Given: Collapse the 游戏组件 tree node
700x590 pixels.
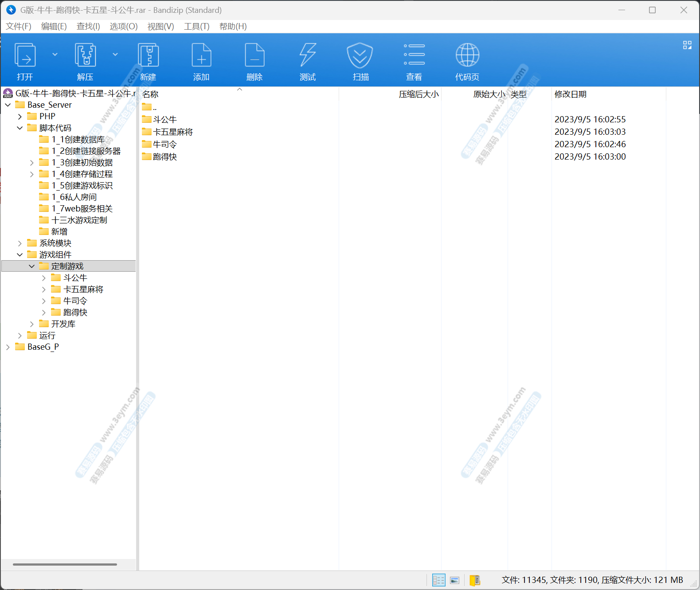Looking at the screenshot, I should point(20,255).
